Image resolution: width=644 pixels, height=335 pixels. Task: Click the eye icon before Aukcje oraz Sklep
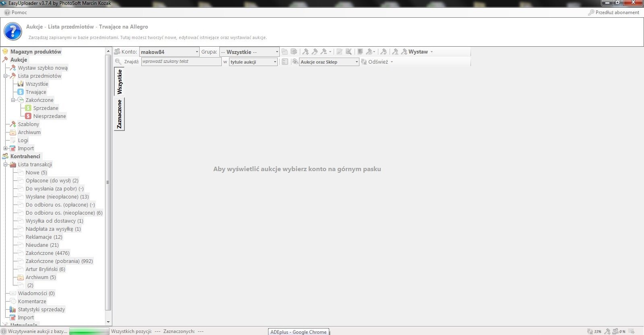295,62
